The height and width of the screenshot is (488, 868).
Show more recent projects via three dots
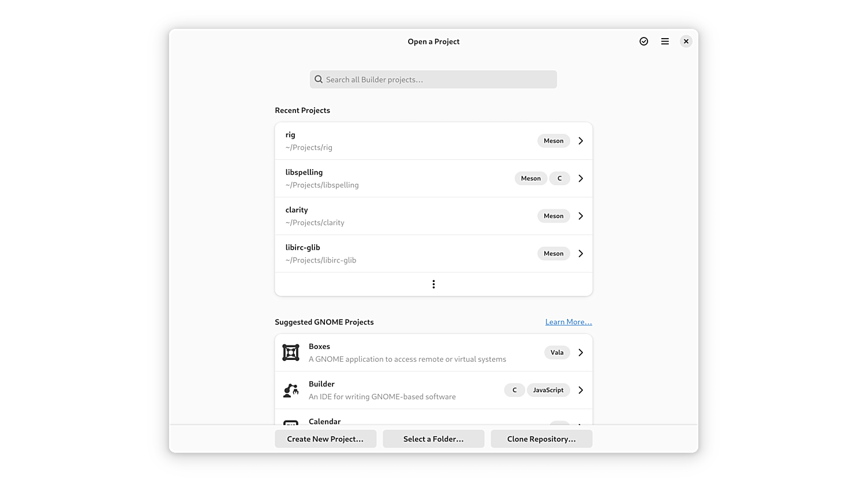tap(433, 284)
